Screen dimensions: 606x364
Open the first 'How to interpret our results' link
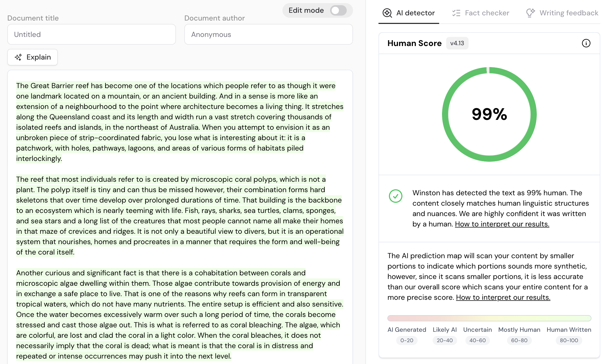pyautogui.click(x=502, y=224)
